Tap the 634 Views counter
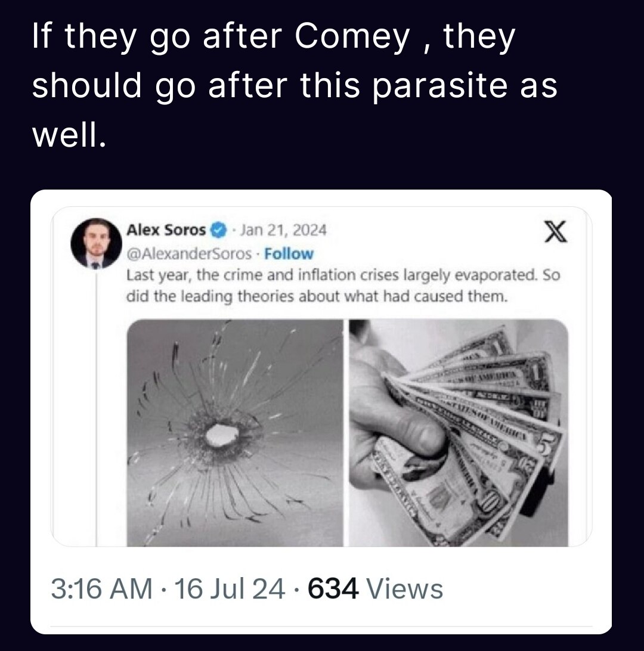Image resolution: width=644 pixels, height=651 pixels. 376,589
